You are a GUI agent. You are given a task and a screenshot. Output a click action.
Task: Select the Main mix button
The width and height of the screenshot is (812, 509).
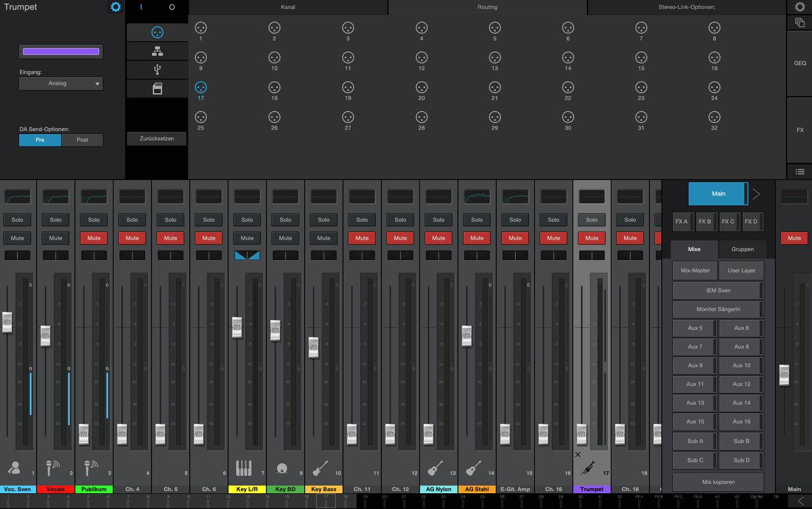tap(718, 193)
